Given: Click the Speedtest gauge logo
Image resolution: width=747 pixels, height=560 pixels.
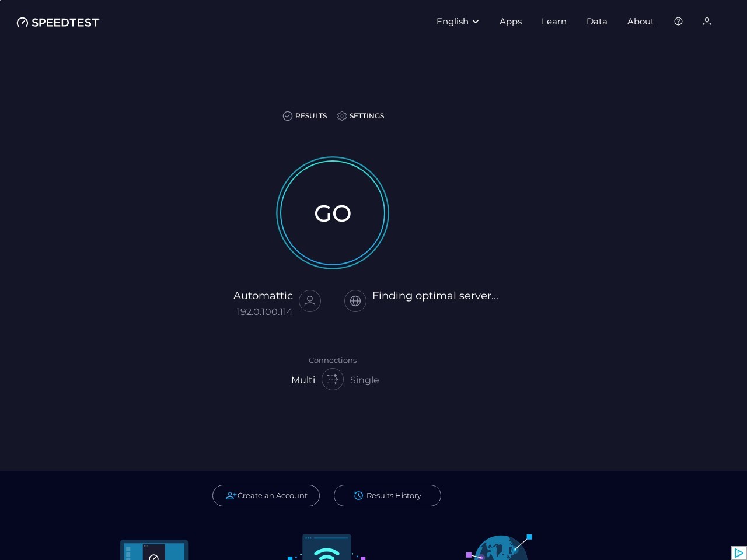Looking at the screenshot, I should [22, 22].
